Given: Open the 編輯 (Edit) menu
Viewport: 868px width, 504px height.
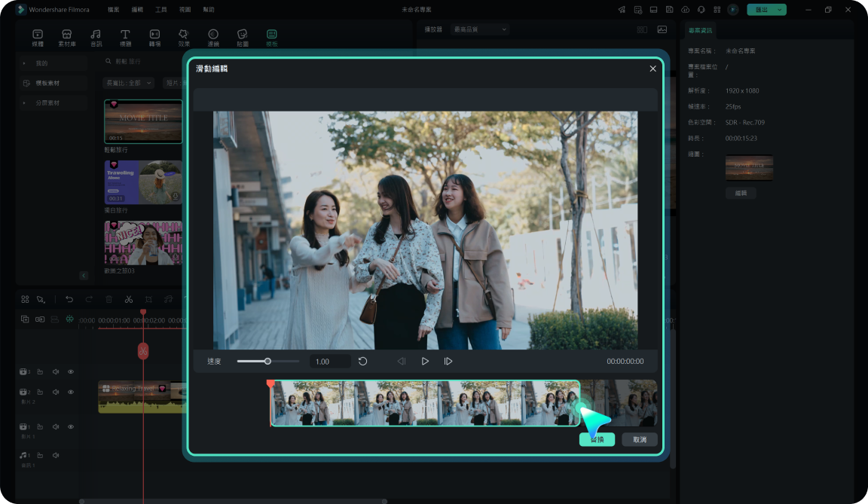Looking at the screenshot, I should [137, 9].
